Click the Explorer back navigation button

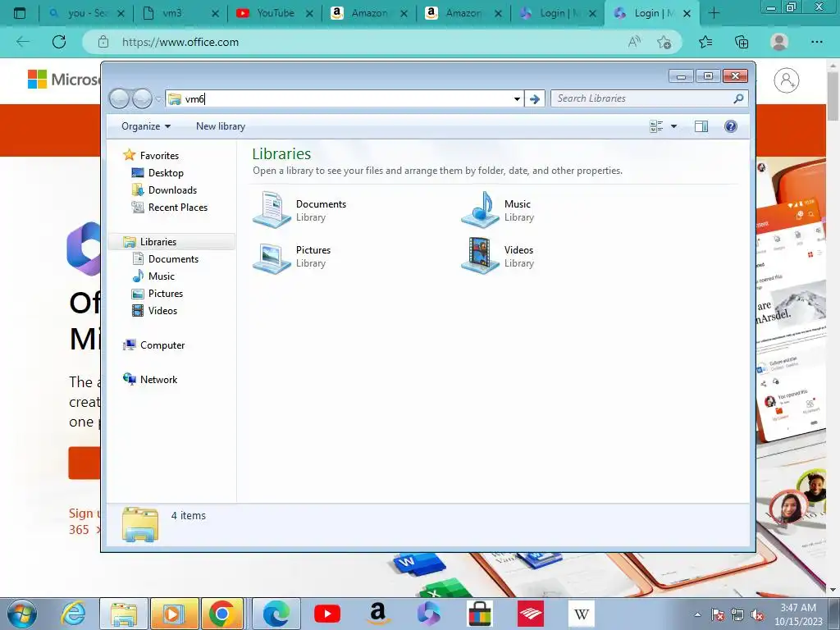pyautogui.click(x=119, y=98)
